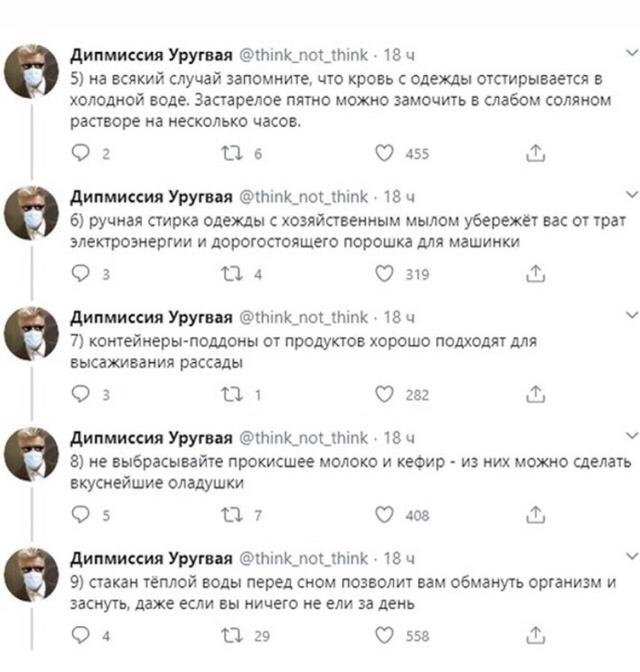The width and height of the screenshot is (640, 672).
Task: Retweet tweet 7 about seedling containers
Action: point(232,394)
